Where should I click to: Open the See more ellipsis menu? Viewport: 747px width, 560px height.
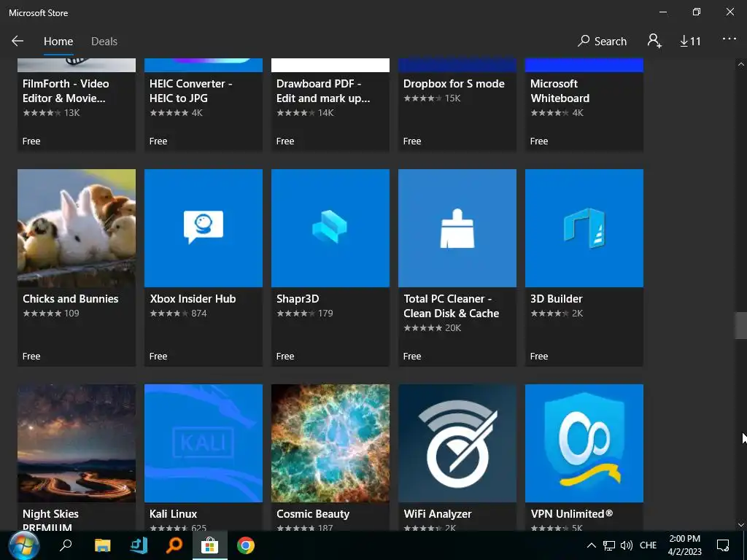click(x=729, y=39)
